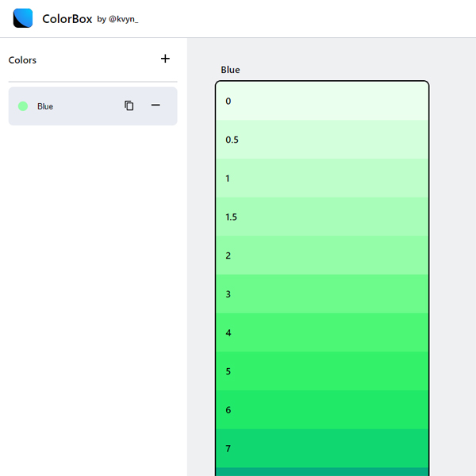
Task: Select the swatch labeled 1
Action: (322, 178)
